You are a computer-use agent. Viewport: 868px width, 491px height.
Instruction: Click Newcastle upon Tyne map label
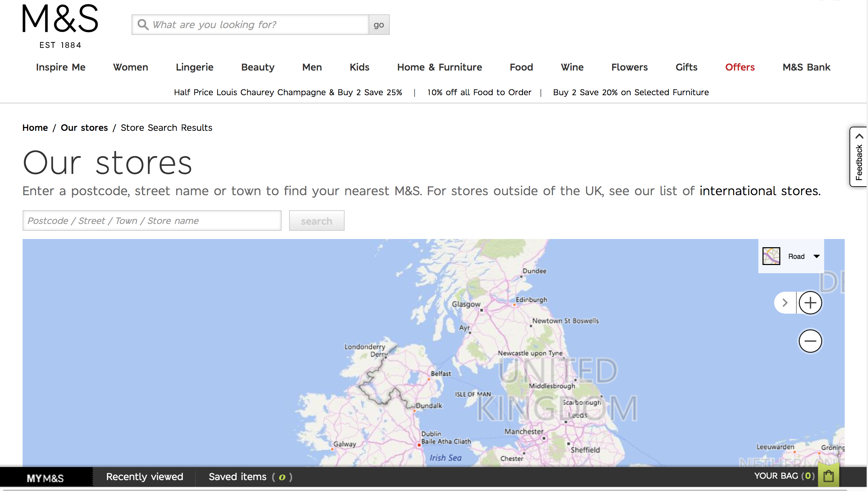[530, 353]
